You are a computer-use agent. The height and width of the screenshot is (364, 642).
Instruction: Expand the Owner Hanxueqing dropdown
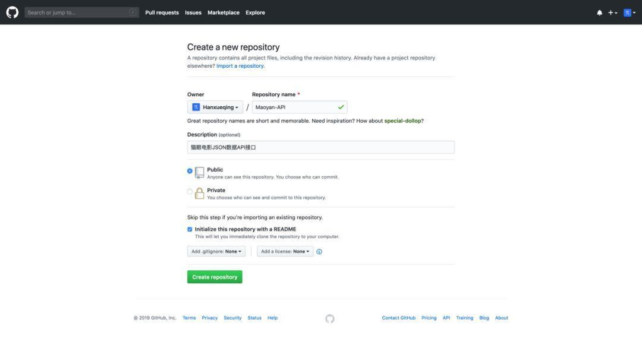pos(215,107)
